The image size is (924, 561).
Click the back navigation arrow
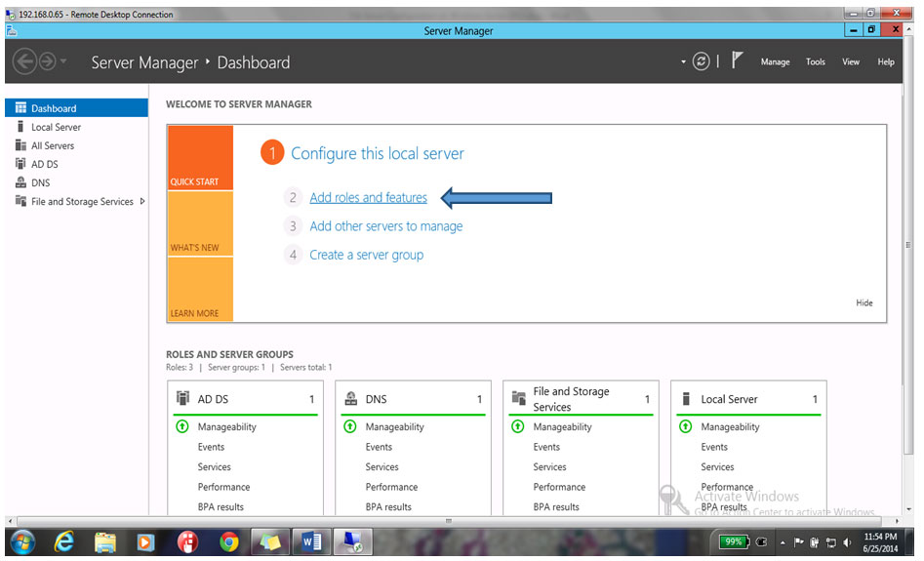click(24, 61)
